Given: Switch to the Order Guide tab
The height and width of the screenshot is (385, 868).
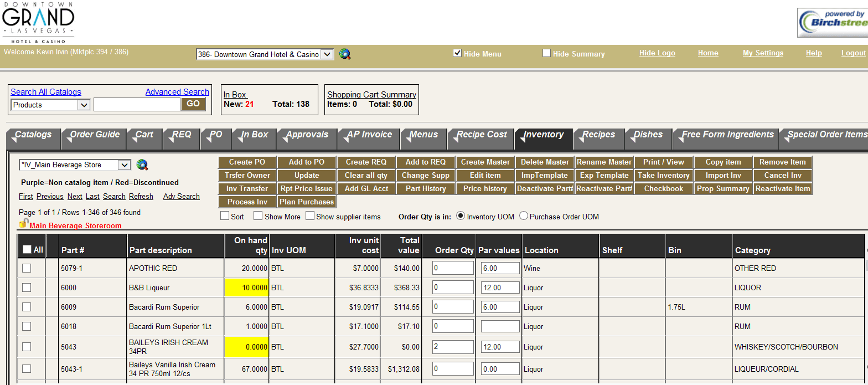Looking at the screenshot, I should tap(94, 135).
